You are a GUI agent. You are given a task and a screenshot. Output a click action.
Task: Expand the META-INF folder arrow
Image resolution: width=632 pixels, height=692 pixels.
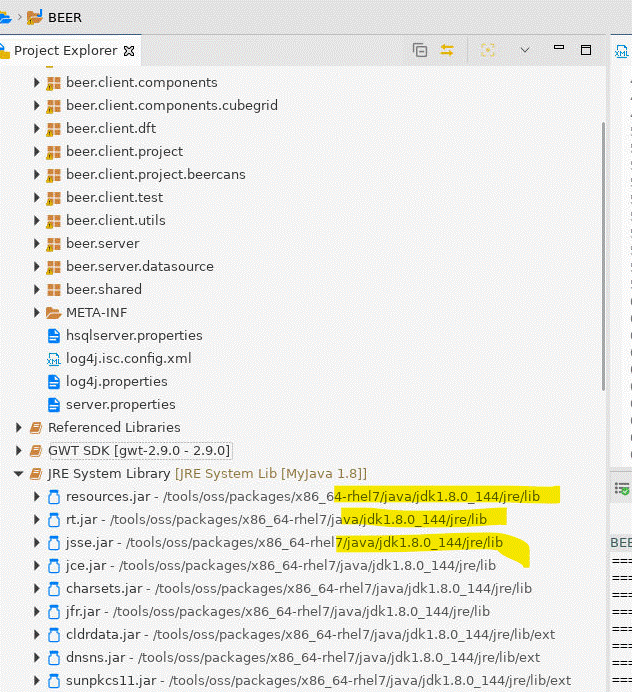[x=37, y=312]
